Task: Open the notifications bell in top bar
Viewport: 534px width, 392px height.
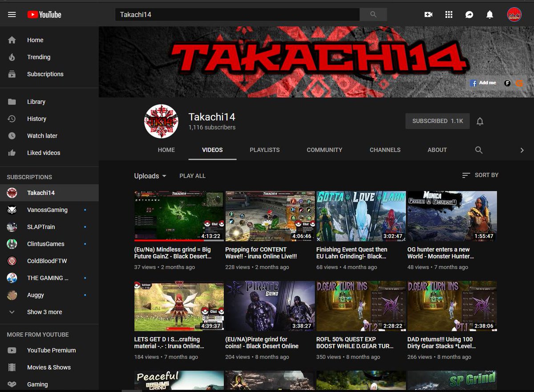Action: pos(489,15)
